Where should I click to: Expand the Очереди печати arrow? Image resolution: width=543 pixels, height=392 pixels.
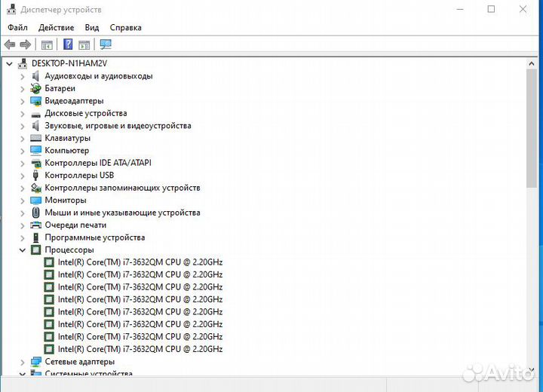tap(23, 225)
